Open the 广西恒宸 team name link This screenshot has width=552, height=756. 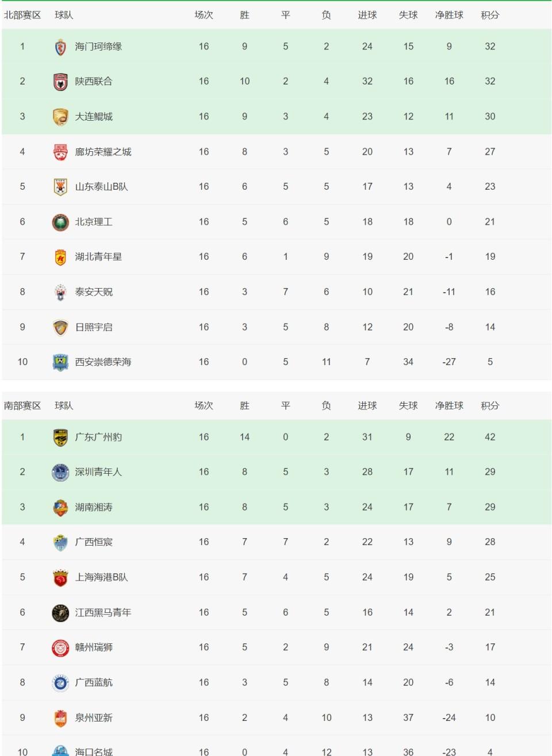(94, 542)
